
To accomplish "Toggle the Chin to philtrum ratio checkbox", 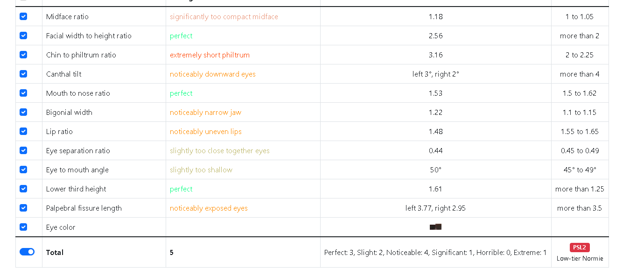I will [x=23, y=55].
